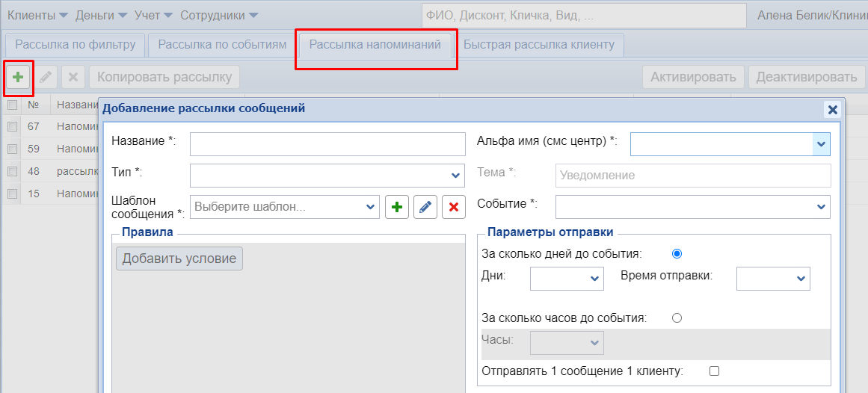The image size is (868, 393).
Task: Switch to Рассылка по событиям tab
Action: [x=222, y=45]
